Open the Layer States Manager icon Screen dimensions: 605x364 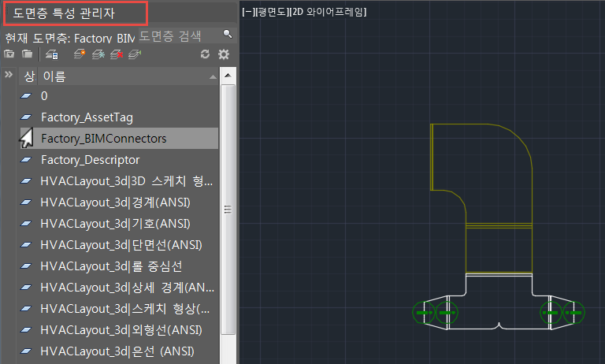[x=52, y=54]
